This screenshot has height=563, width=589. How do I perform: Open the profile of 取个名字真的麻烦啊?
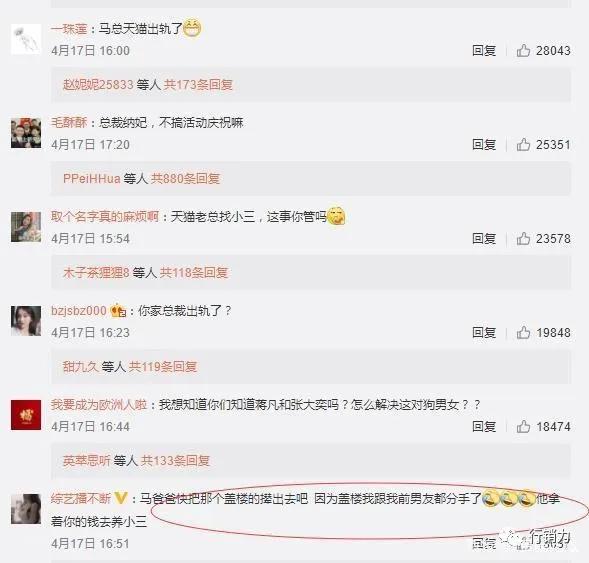[105, 216]
